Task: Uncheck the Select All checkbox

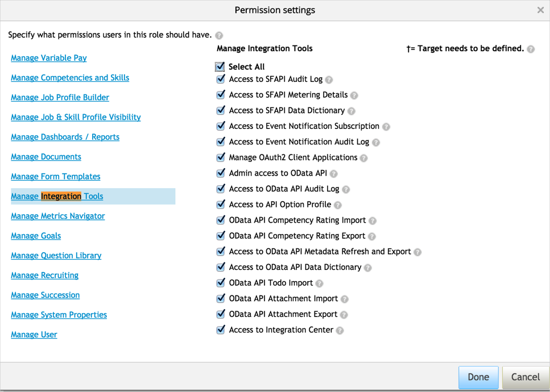Action: pos(221,66)
